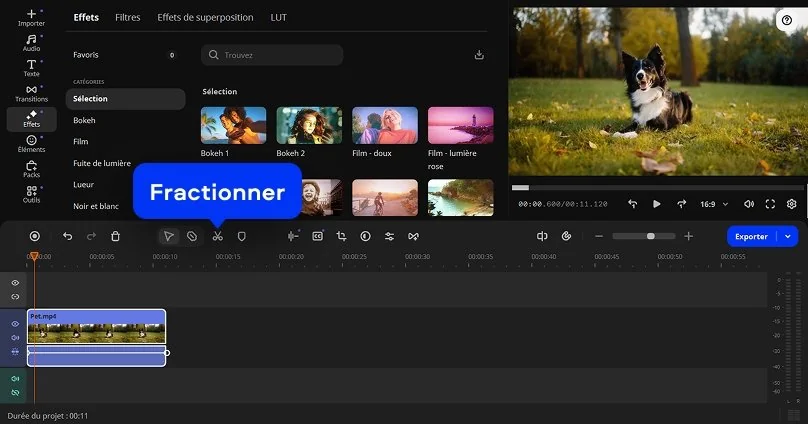
Task: Click the crop tool in the toolbar
Action: coord(341,236)
